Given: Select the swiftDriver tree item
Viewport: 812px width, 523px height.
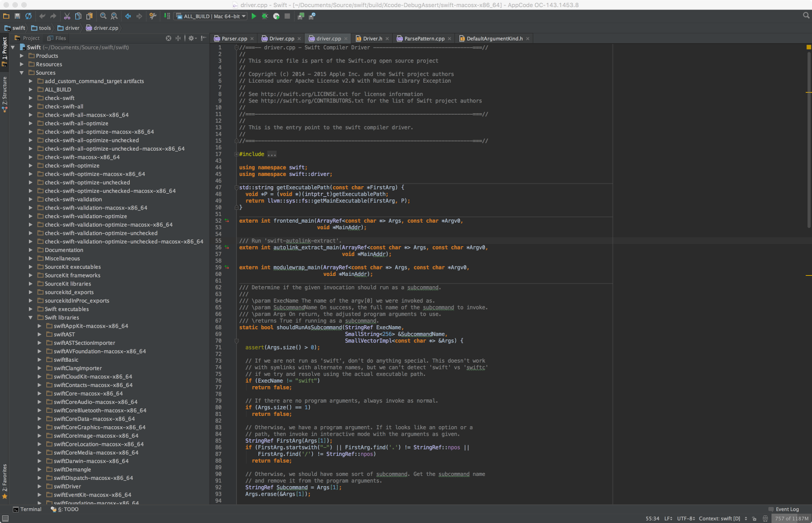Looking at the screenshot, I should [x=67, y=486].
